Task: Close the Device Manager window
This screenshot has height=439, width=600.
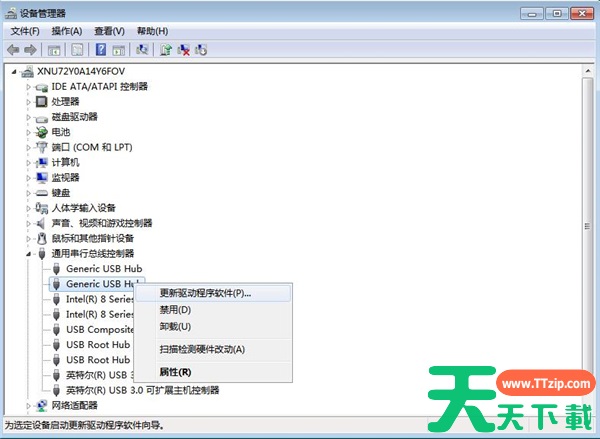Action: [582, 13]
